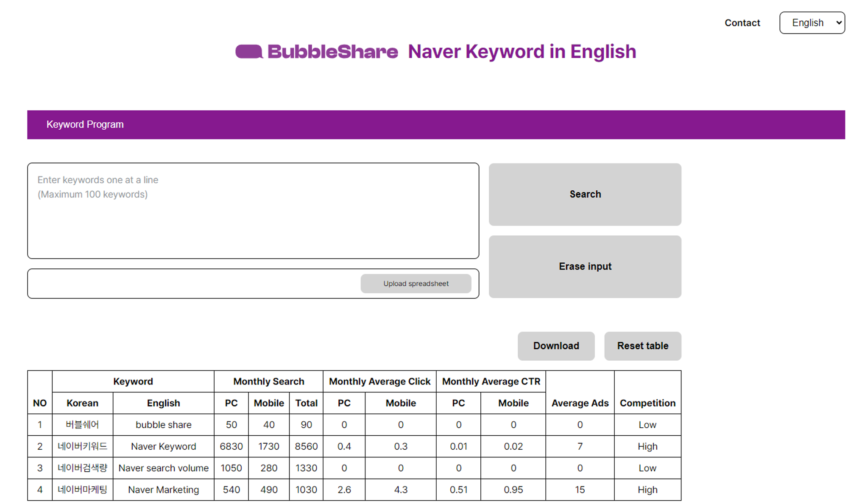The image size is (848, 504).
Task: Click the Competition column header
Action: click(x=647, y=403)
